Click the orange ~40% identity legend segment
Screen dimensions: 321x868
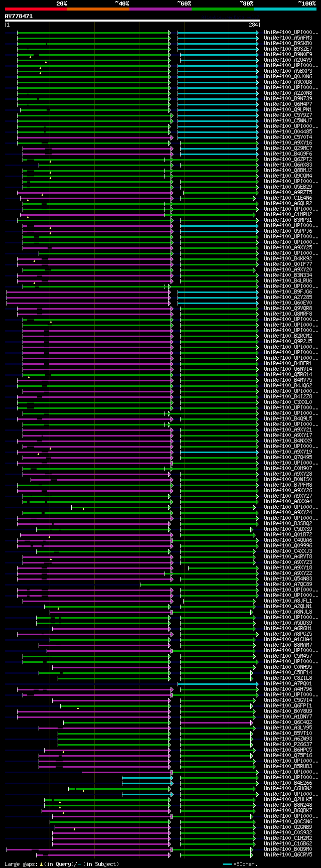click(98, 9)
